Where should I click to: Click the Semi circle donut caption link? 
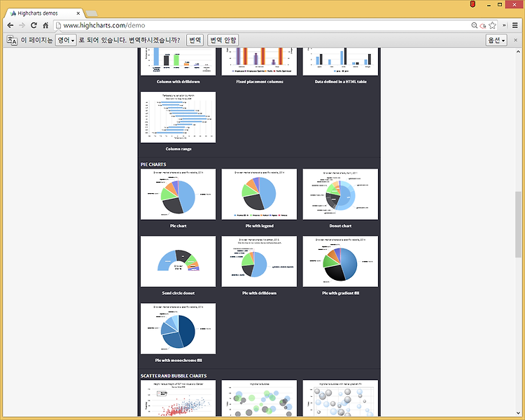(x=178, y=293)
